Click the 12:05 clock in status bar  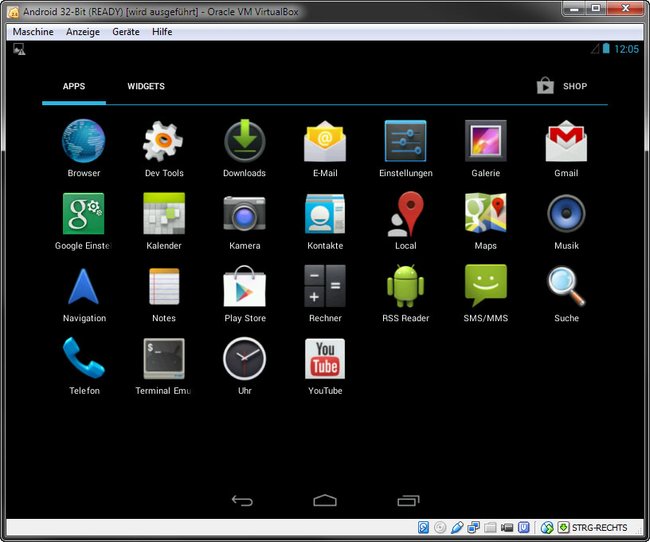click(x=626, y=49)
